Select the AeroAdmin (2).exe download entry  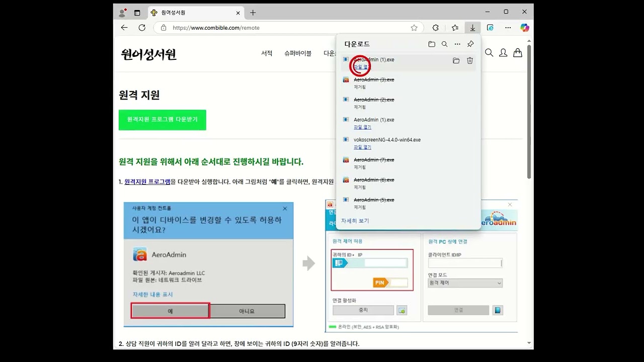coord(408,103)
